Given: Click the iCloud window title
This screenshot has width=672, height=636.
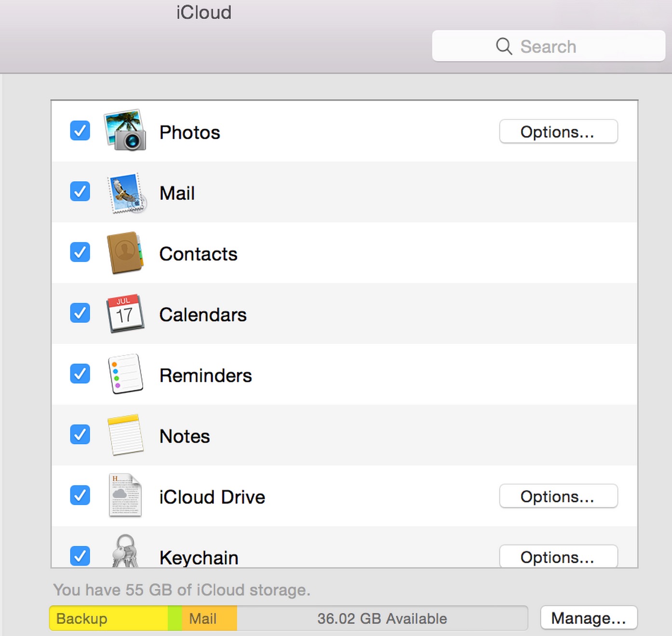Looking at the screenshot, I should [204, 12].
